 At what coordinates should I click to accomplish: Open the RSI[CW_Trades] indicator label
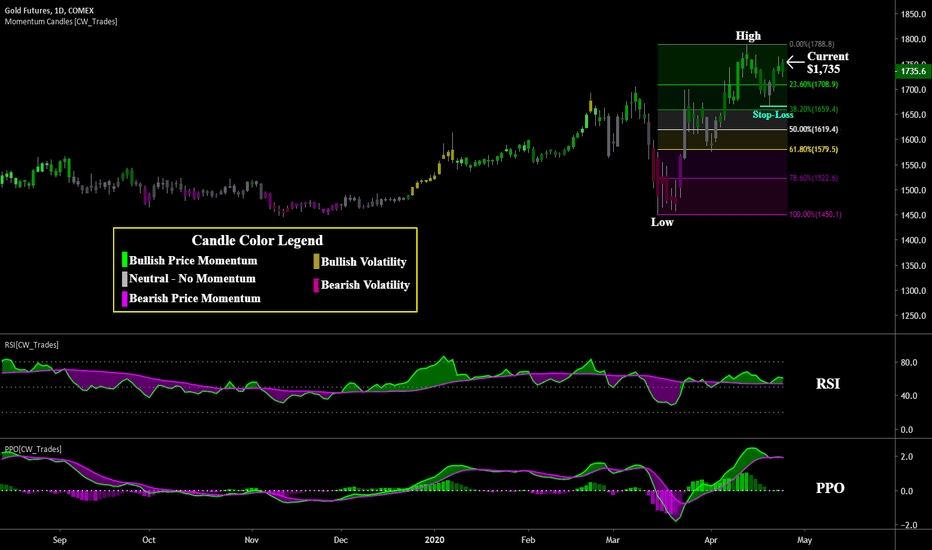32,345
